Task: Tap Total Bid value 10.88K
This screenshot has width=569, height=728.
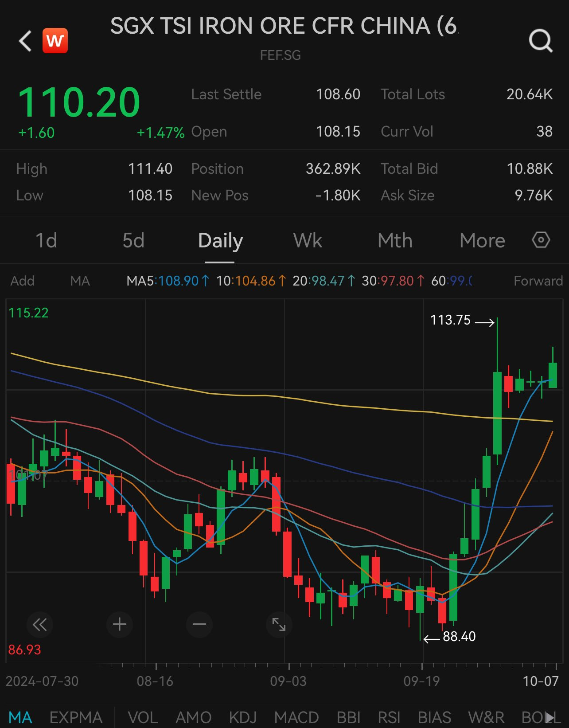Action: 530,169
